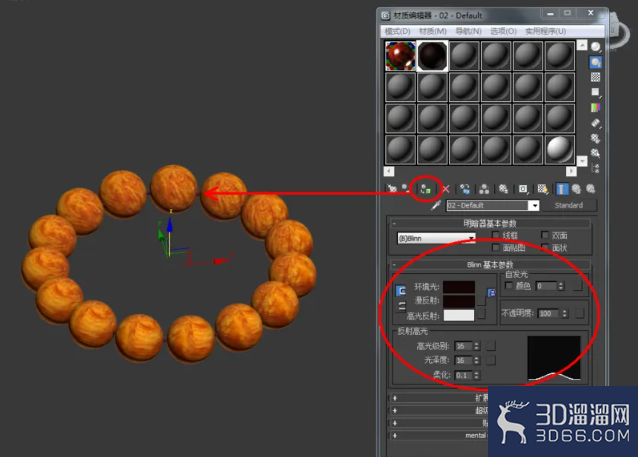
Task: Click the 漫反射 diffuse color swatch
Action: [x=459, y=301]
